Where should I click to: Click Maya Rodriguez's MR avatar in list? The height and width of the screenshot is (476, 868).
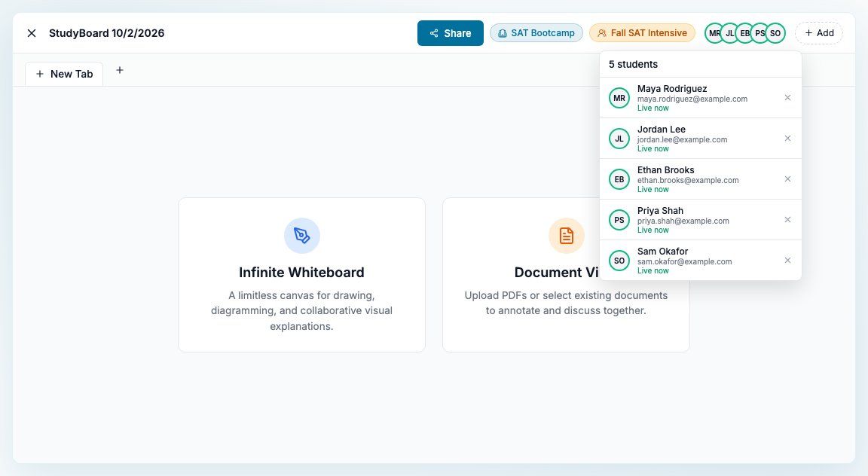click(x=619, y=98)
